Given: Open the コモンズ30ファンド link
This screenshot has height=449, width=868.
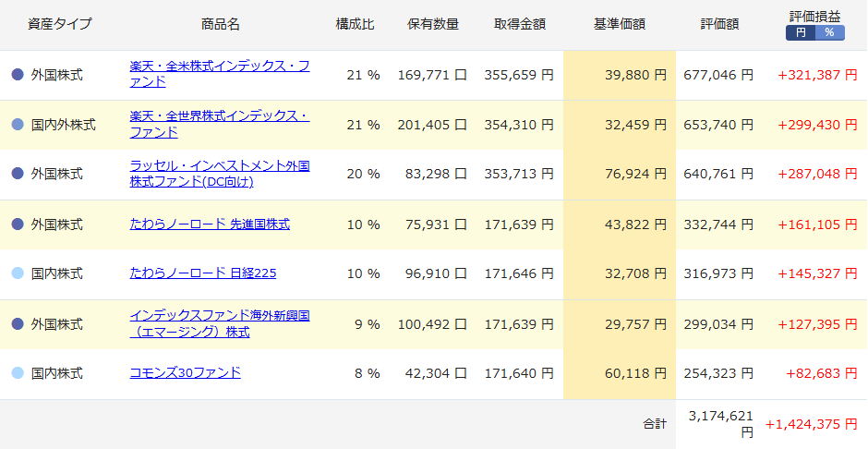Looking at the screenshot, I should [185, 372].
